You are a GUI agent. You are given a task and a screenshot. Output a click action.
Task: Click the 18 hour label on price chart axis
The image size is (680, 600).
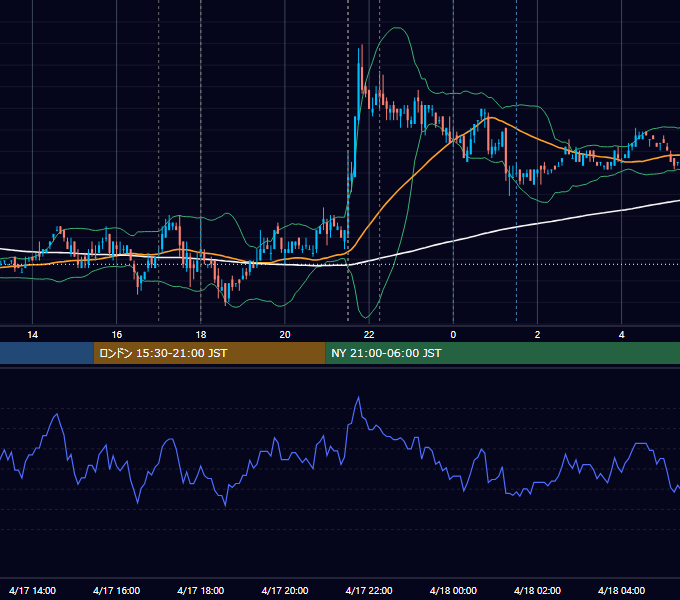coord(201,335)
